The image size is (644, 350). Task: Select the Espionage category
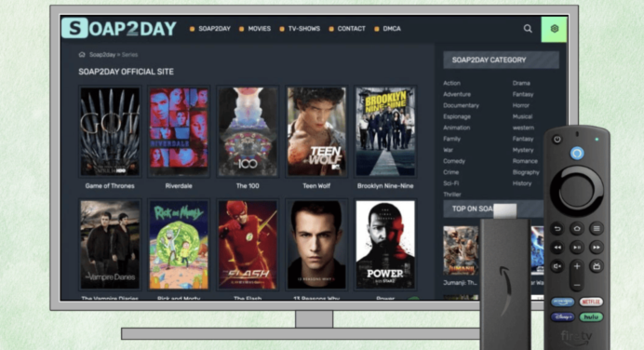click(457, 116)
